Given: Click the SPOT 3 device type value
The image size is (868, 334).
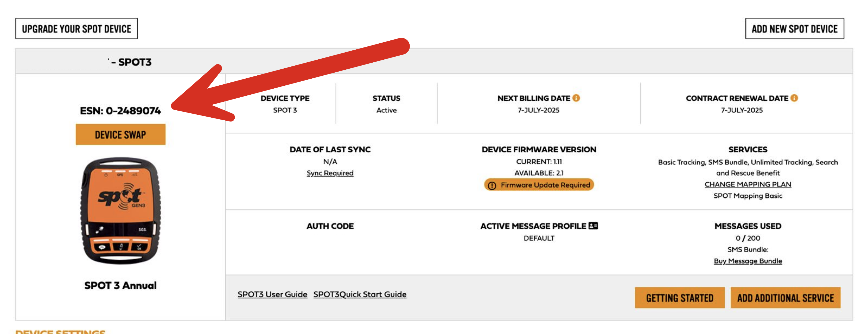Looking at the screenshot, I should tap(285, 110).
